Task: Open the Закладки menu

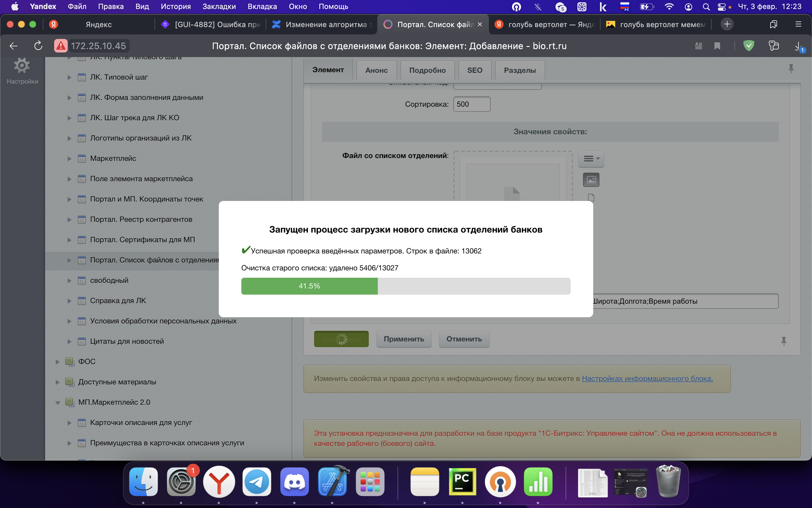Action: click(219, 7)
